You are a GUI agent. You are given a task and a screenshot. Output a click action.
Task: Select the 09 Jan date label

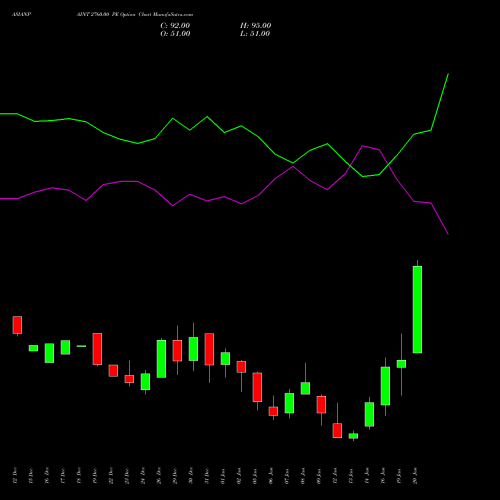click(x=319, y=476)
